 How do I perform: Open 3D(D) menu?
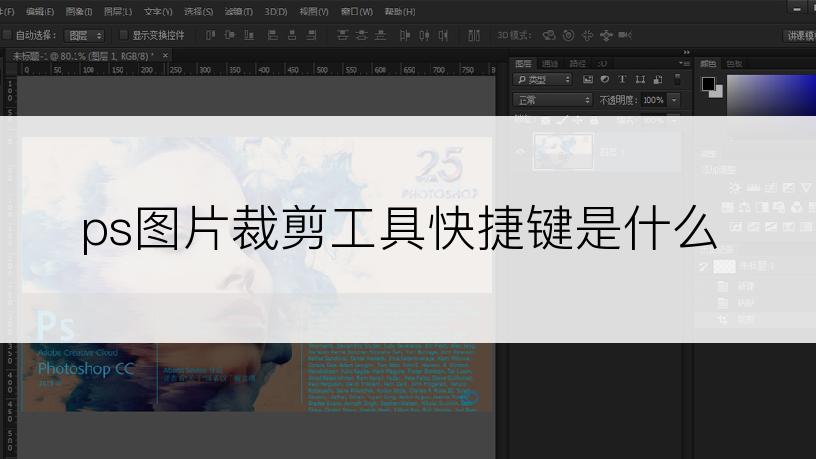click(276, 11)
